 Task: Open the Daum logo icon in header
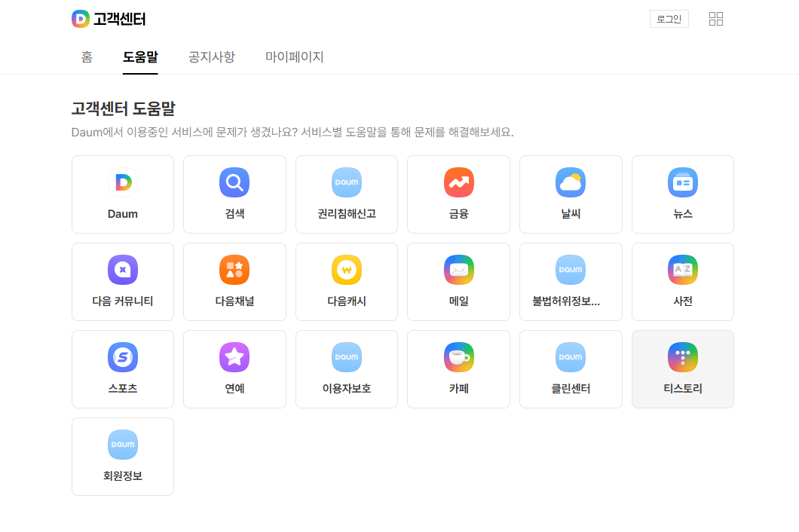click(81, 19)
